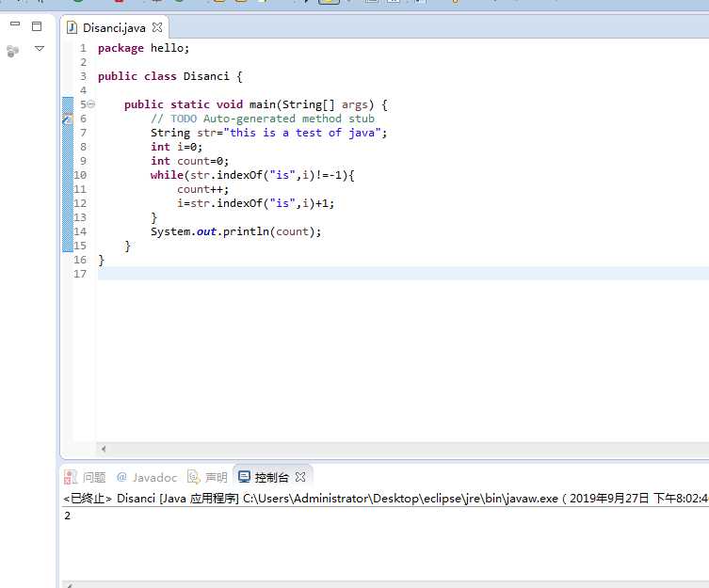Click line number 17 in the gutter

[80, 274]
